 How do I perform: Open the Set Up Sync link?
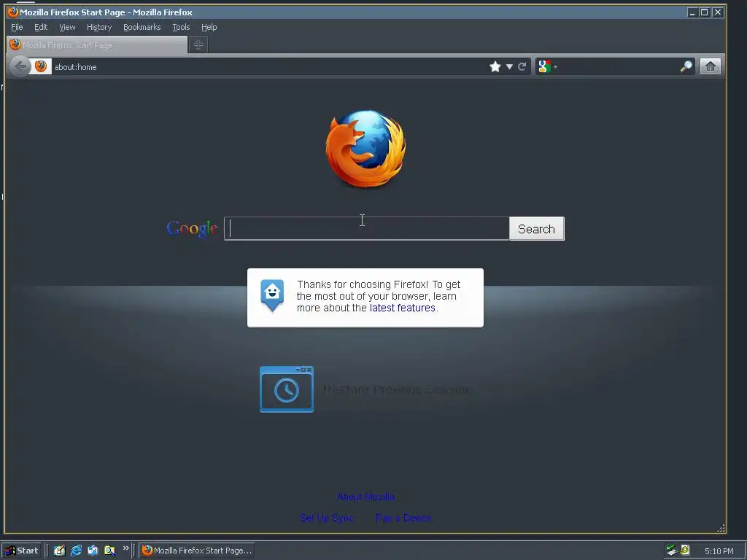[x=327, y=518]
